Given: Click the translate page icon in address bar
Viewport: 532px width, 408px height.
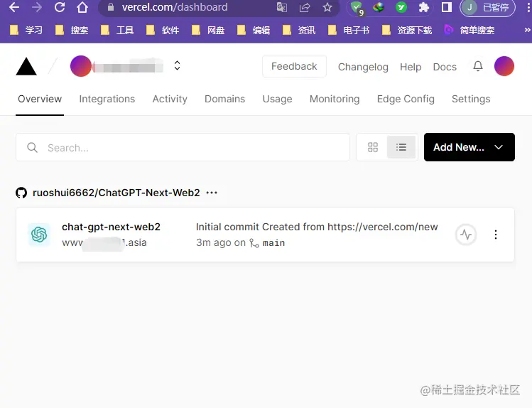Looking at the screenshot, I should coord(281,7).
